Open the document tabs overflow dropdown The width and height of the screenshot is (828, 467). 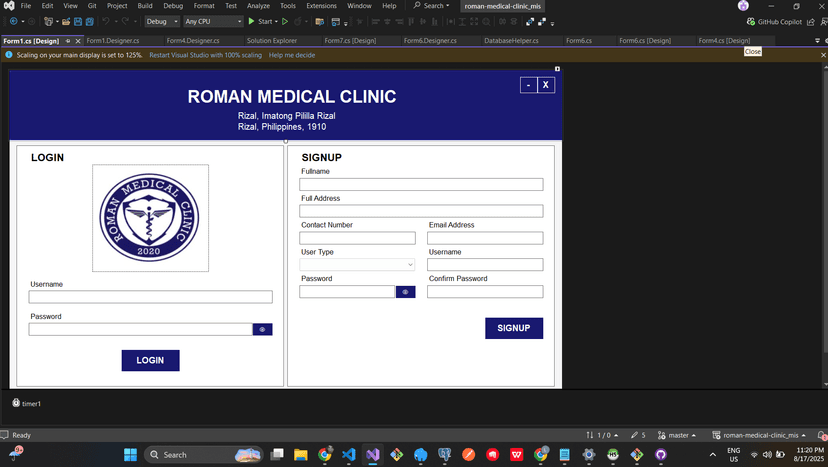coord(817,41)
